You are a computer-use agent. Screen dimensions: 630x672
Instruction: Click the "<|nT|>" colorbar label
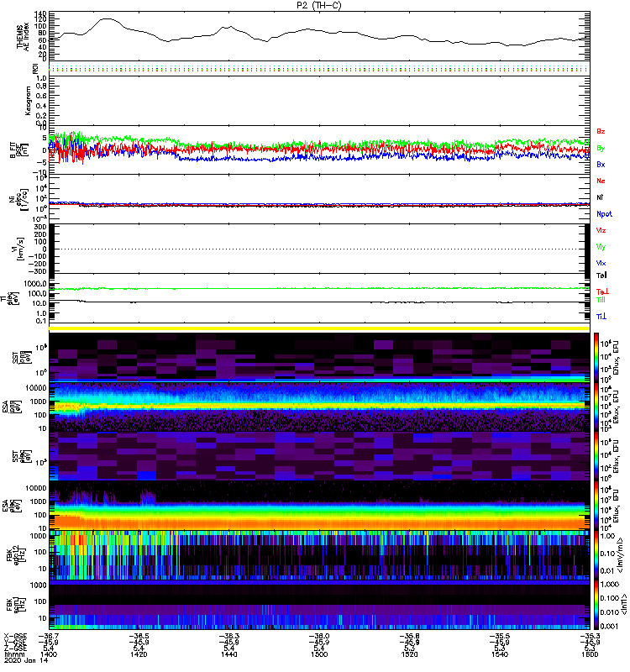click(x=623, y=605)
